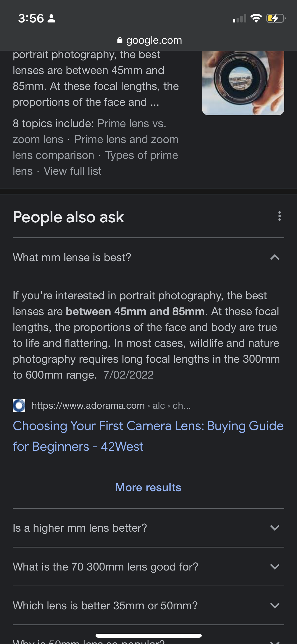
Task: Tap the person icon beside the time
Action: coord(51,19)
